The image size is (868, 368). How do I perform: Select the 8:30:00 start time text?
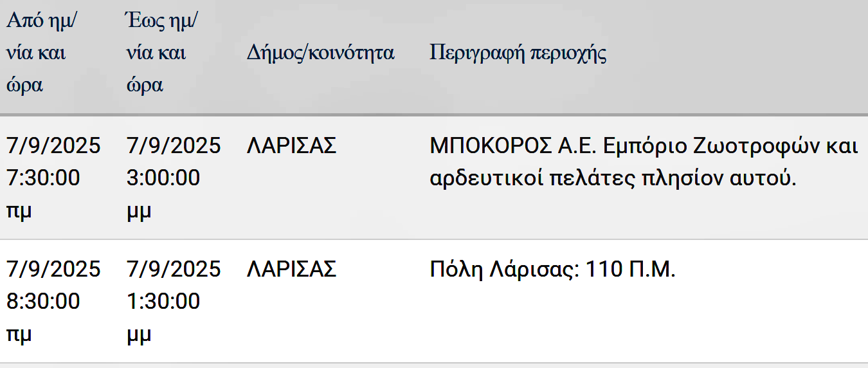[x=43, y=300]
